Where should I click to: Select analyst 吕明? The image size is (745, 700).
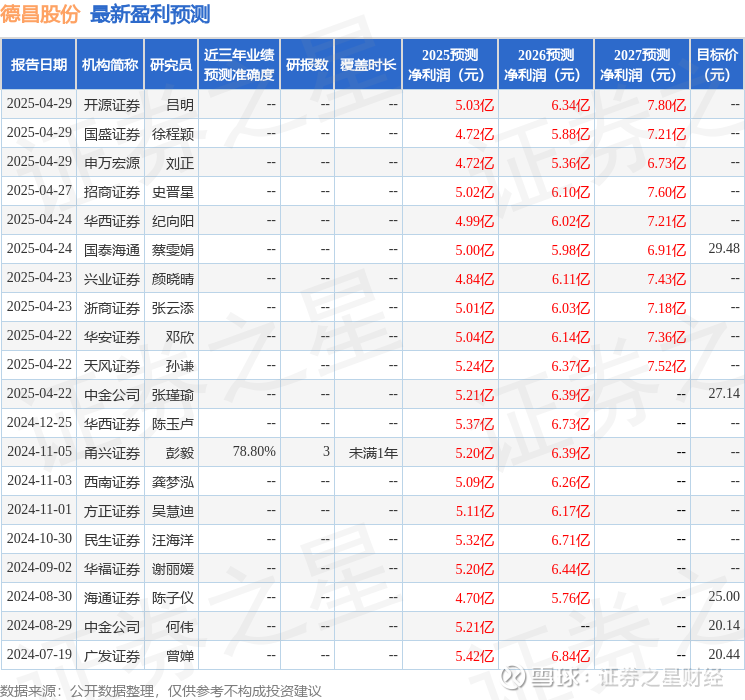point(180,105)
